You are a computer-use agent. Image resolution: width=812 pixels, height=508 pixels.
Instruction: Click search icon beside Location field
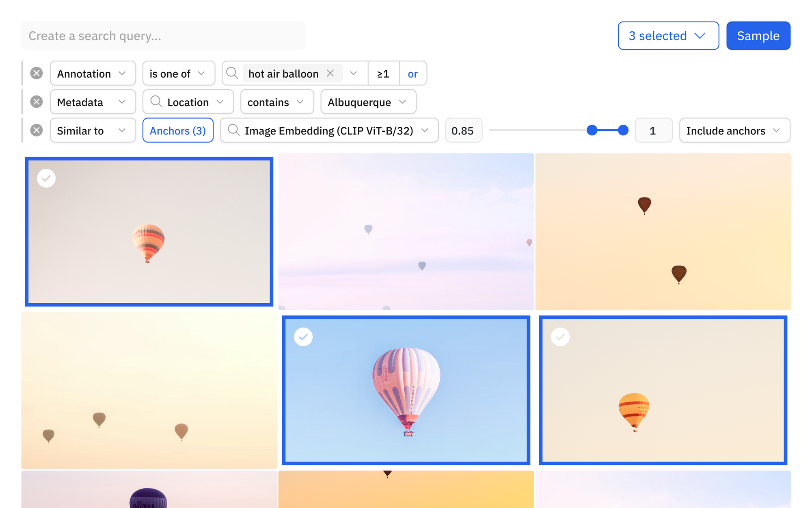pyautogui.click(x=156, y=102)
